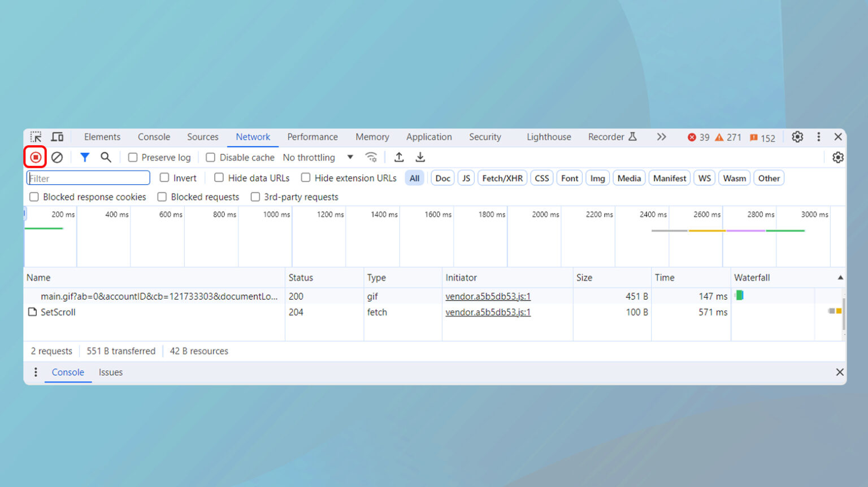Screen dimensions: 868x487
Task: Select the inspect element tool
Action: 36,137
